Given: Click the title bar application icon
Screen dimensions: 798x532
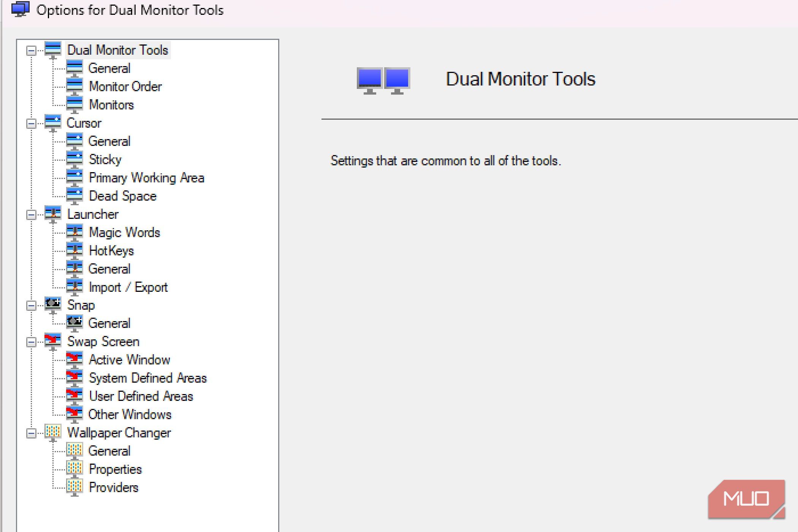Looking at the screenshot, I should (x=20, y=9).
